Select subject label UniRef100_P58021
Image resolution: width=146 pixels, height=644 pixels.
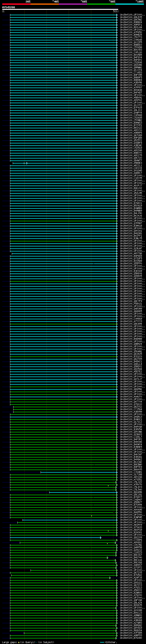(x=131, y=304)
